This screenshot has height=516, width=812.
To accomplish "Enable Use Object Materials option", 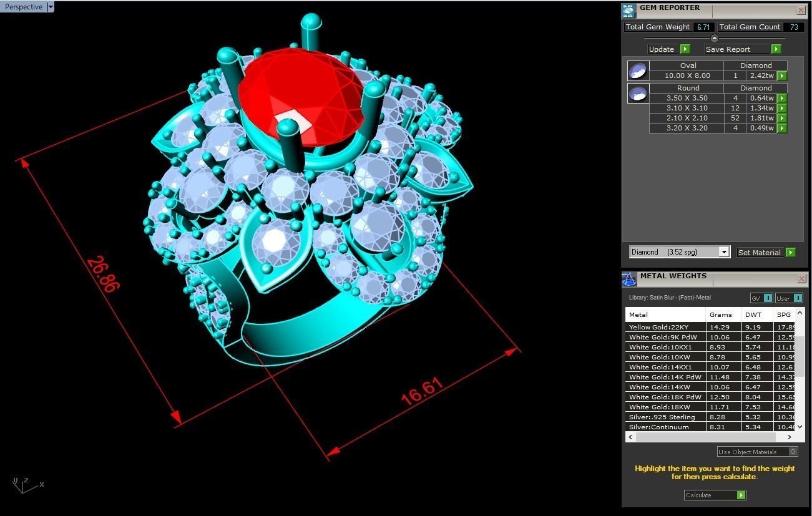I will point(757,452).
